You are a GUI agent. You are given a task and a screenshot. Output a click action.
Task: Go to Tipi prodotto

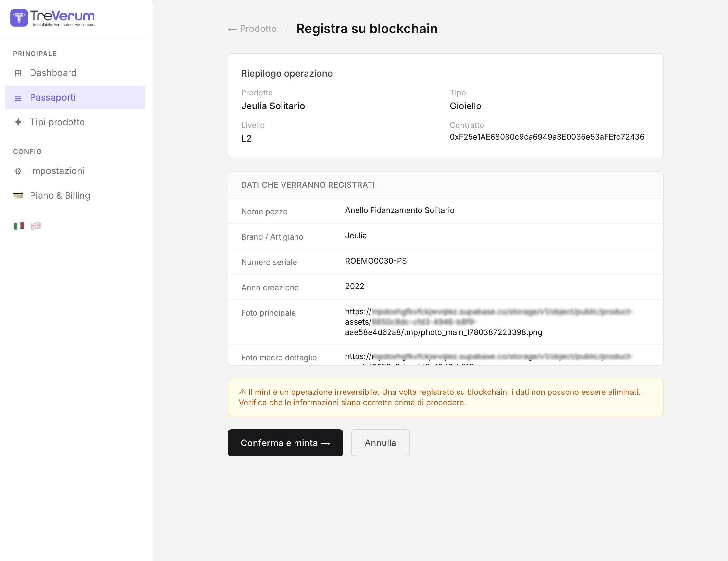point(75,122)
